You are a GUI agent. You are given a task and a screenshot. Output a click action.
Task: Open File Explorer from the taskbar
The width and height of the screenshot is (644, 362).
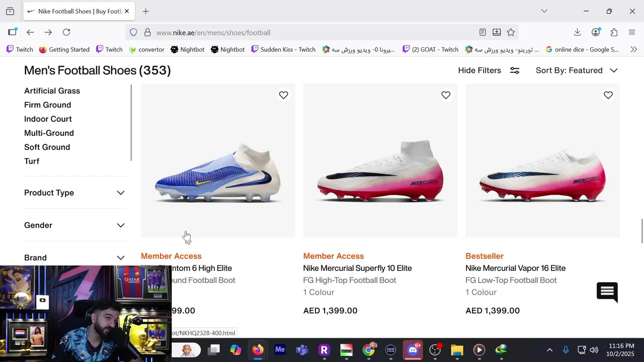[457, 349]
